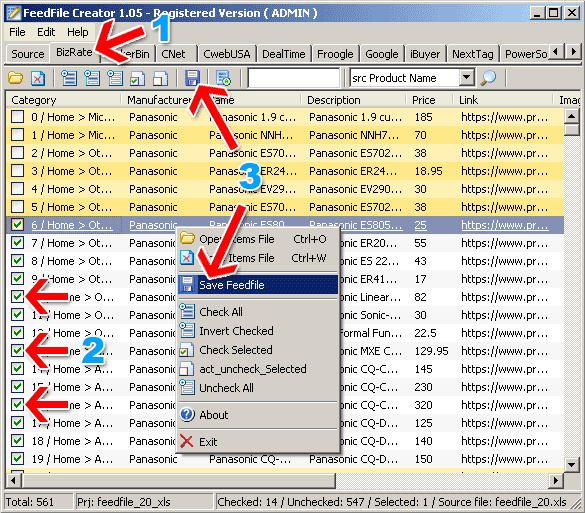Open the Help menu
The height and width of the screenshot is (513, 585).
(78, 32)
